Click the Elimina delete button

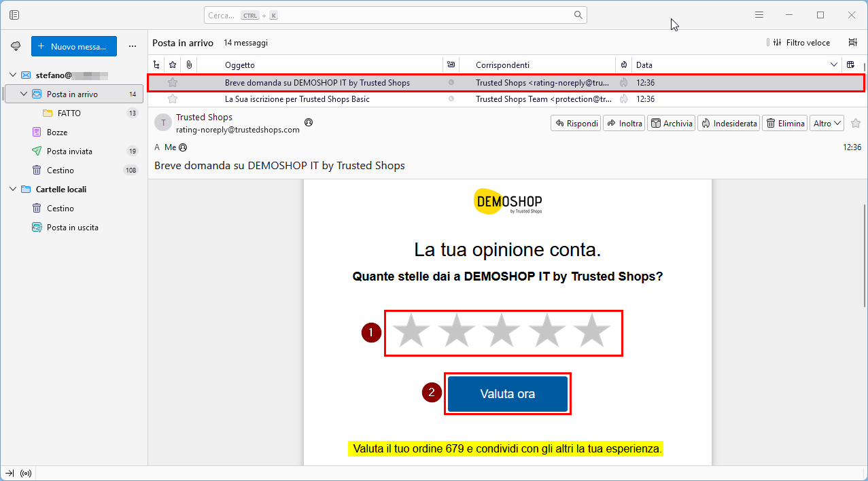tap(785, 123)
